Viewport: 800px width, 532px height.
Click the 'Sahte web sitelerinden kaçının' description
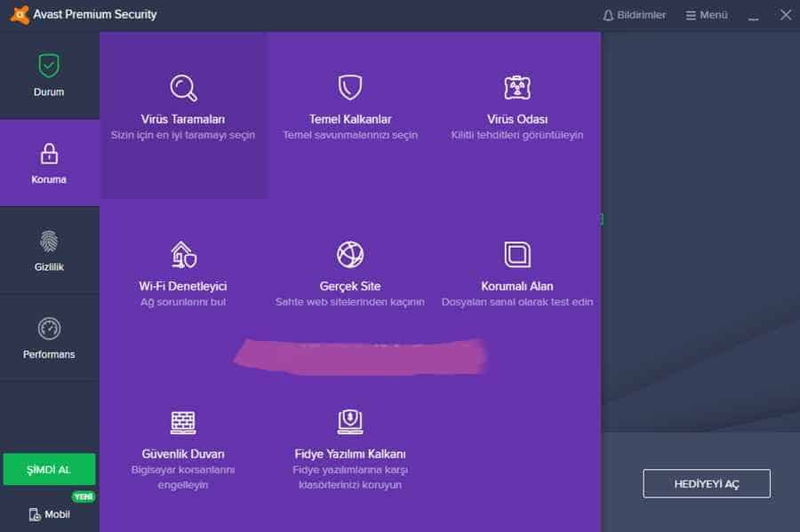[350, 302]
